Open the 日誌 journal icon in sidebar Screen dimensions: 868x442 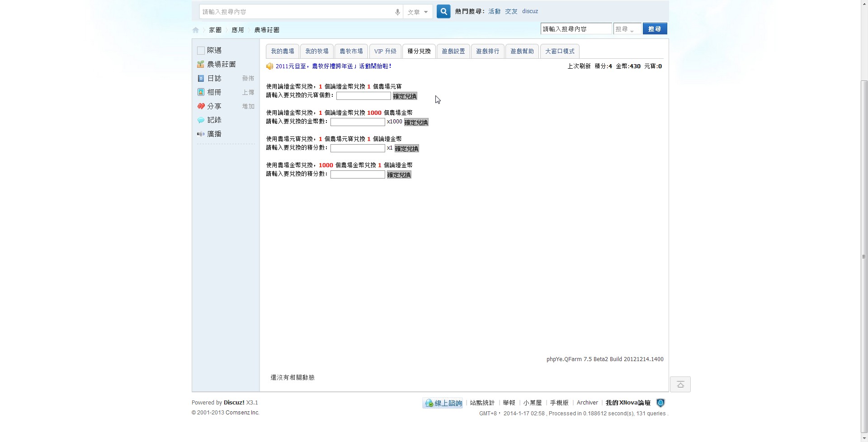tap(201, 78)
